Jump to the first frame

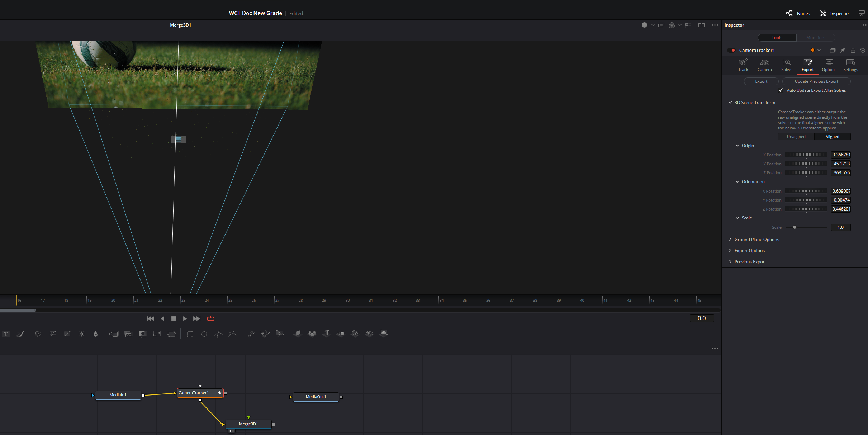pos(151,318)
